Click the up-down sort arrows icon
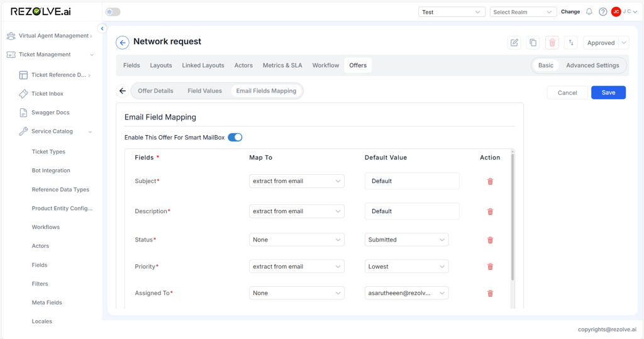 [x=571, y=43]
